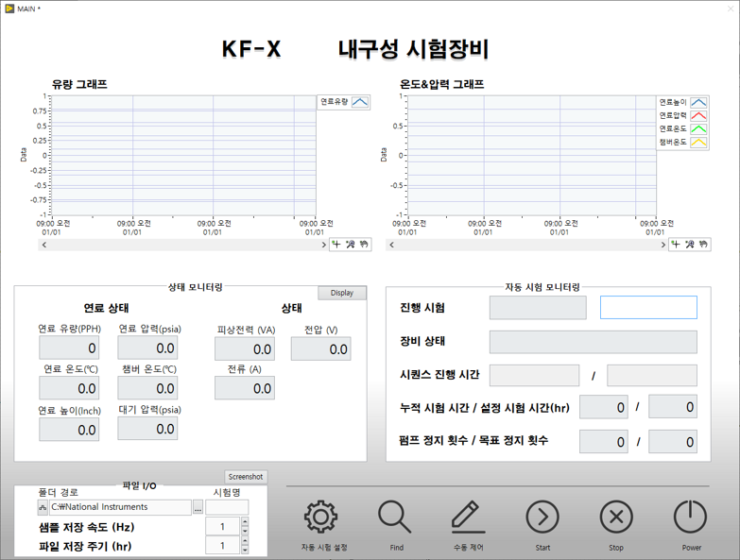
Task: Open 수동 제어 pencil icon
Action: point(468,518)
